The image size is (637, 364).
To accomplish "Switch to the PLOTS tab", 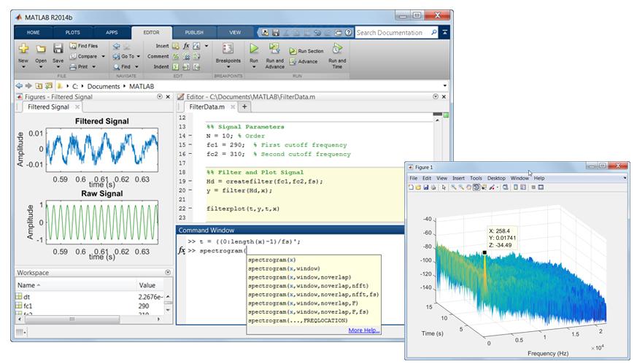I will pyautogui.click(x=73, y=33).
